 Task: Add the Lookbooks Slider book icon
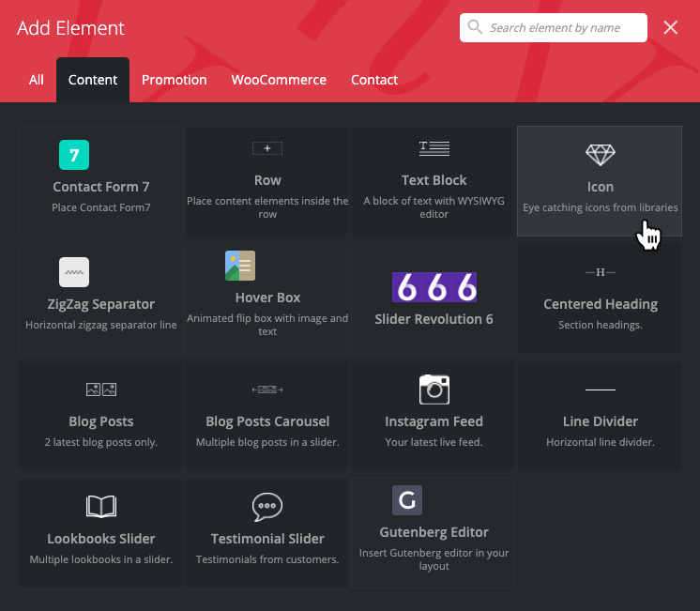coord(101,507)
